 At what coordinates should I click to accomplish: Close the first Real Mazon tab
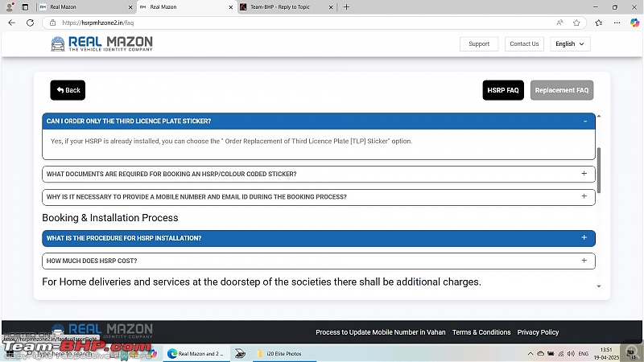(130, 7)
